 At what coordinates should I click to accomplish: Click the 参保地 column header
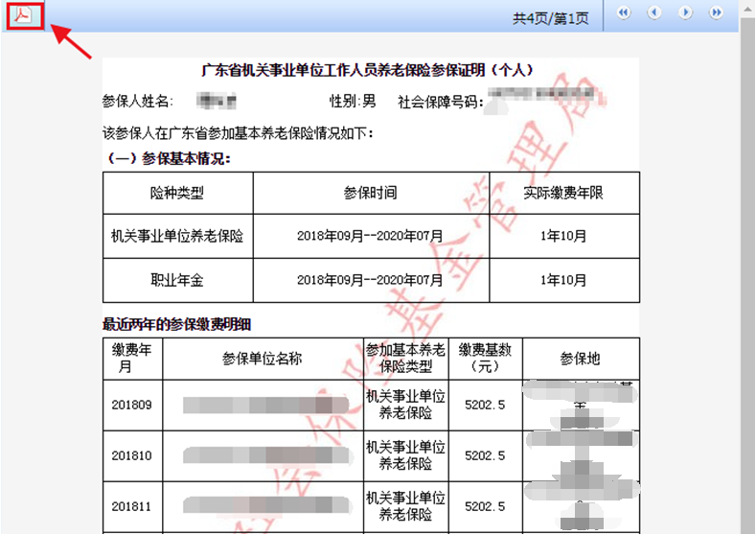coord(580,359)
